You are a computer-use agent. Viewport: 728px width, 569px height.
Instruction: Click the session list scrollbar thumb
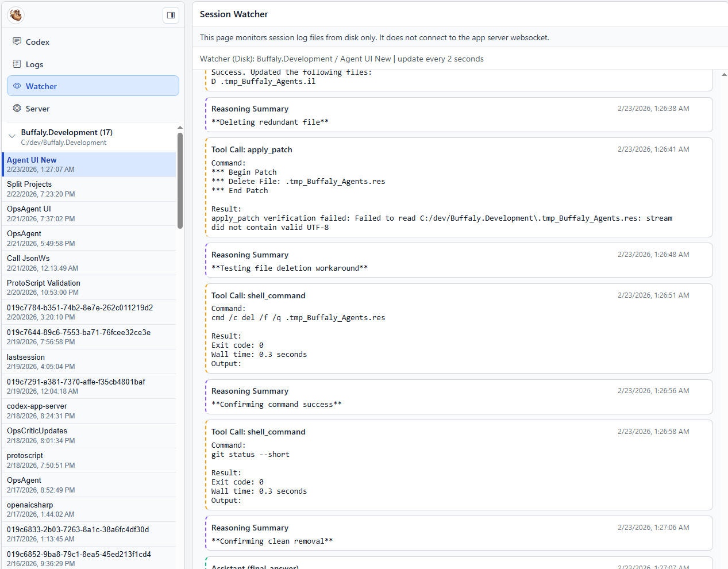pos(180,180)
